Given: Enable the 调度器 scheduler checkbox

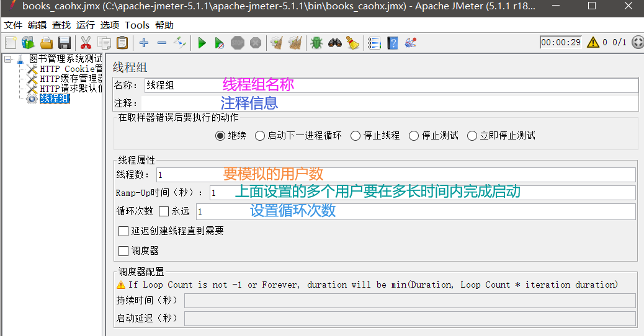Looking at the screenshot, I should pos(123,251).
